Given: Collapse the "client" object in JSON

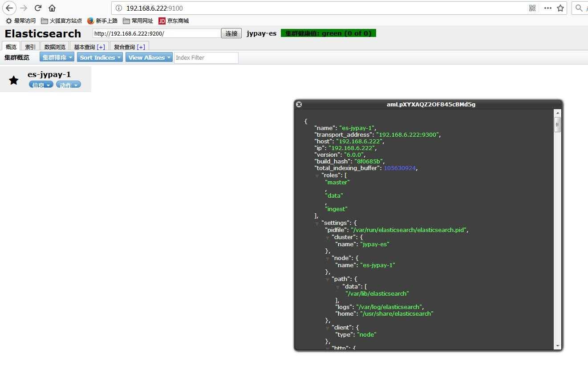Looking at the screenshot, I should coord(328,328).
